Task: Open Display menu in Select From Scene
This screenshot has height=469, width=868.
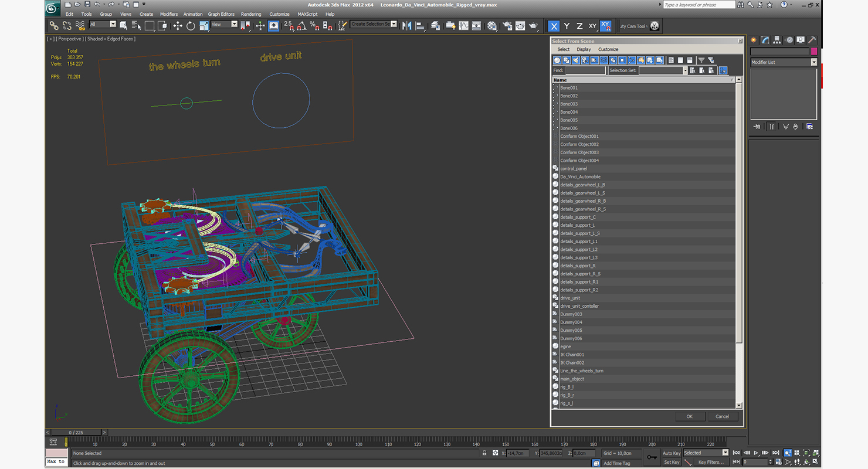Action: [x=584, y=49]
